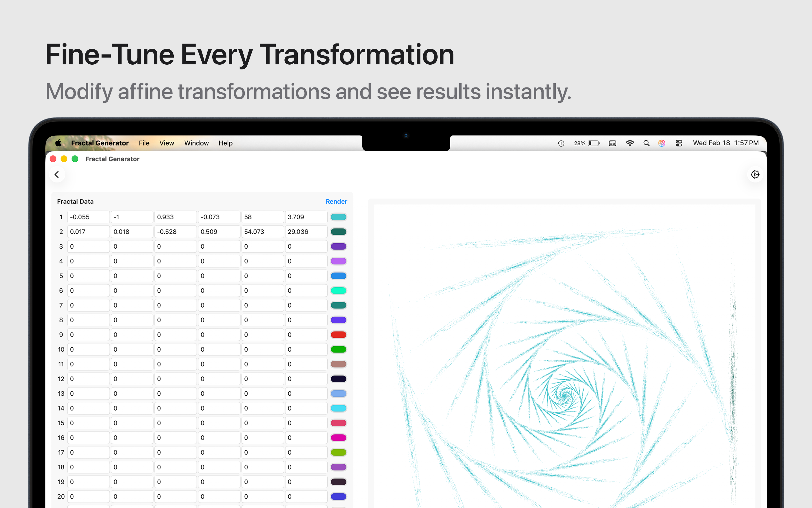Screen dimensions: 812x508
Task: Edit the 29.036 field in row 2
Action: coord(306,232)
